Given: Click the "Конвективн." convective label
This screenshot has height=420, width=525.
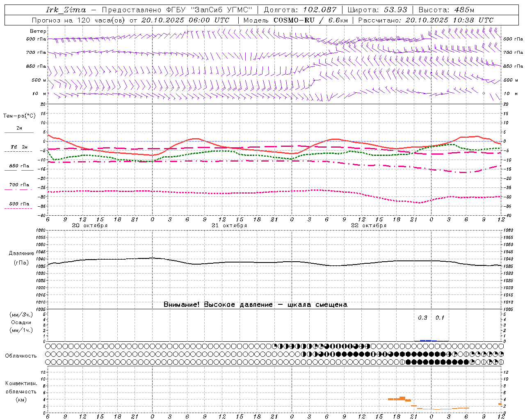Looking at the screenshot, I should pos(21,383).
